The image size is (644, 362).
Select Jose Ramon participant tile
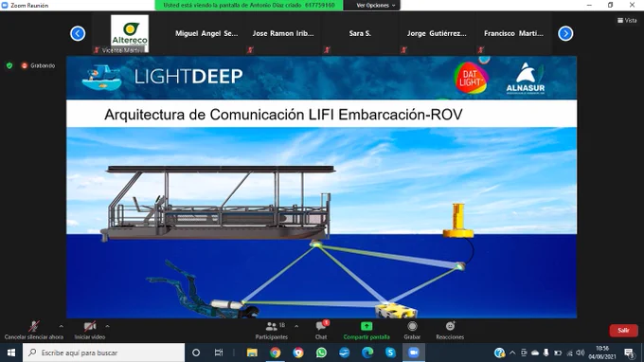(283, 34)
